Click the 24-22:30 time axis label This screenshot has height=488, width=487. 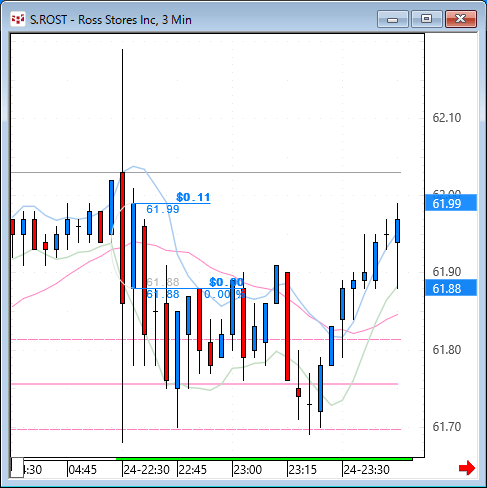pyautogui.click(x=147, y=470)
